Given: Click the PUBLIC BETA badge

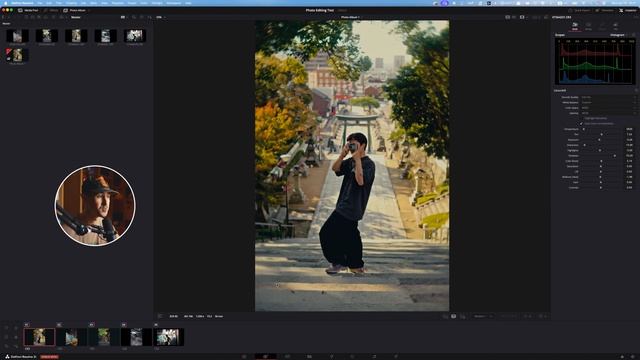Looking at the screenshot, I should (49, 357).
